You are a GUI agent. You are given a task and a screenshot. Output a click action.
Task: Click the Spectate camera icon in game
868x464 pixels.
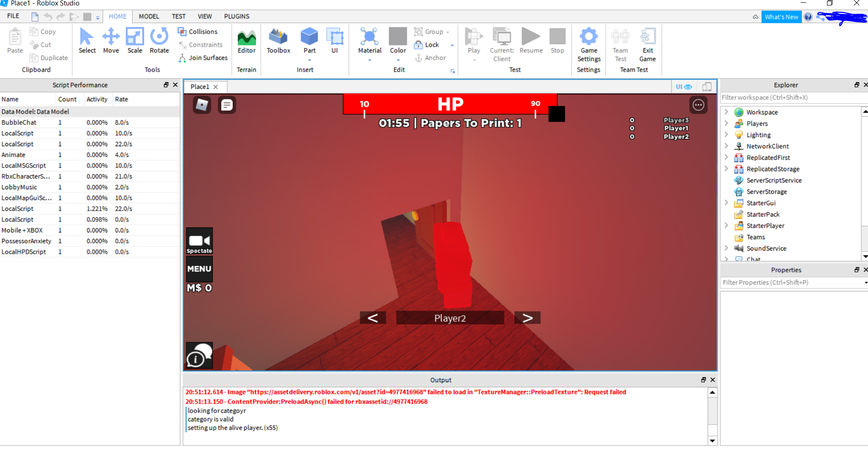point(199,241)
